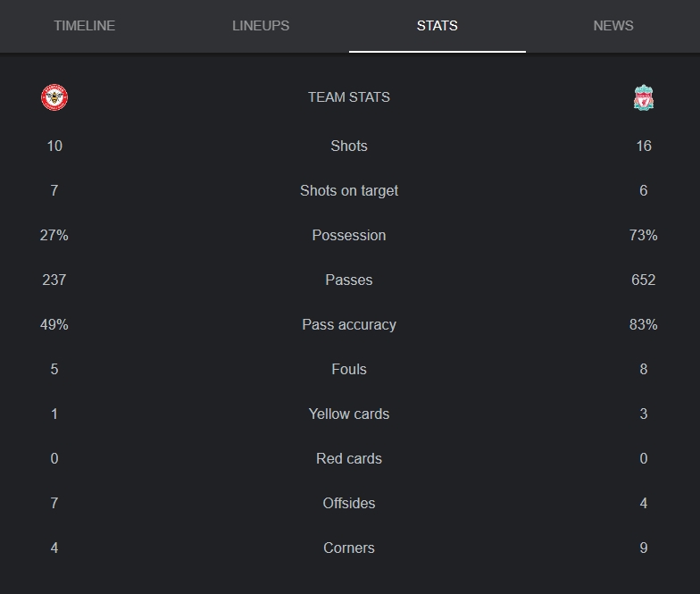This screenshot has height=594, width=700.
Task: Select the Fouls stat label
Action: (349, 370)
